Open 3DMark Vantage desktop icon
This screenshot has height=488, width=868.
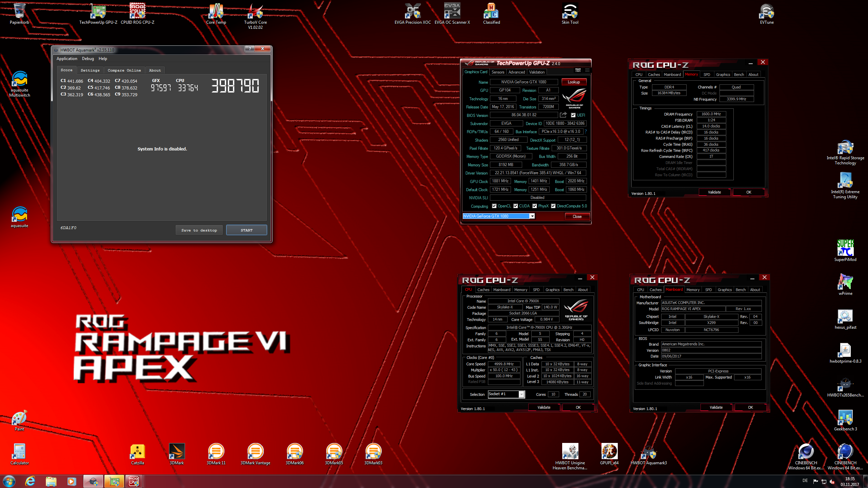coord(255,454)
